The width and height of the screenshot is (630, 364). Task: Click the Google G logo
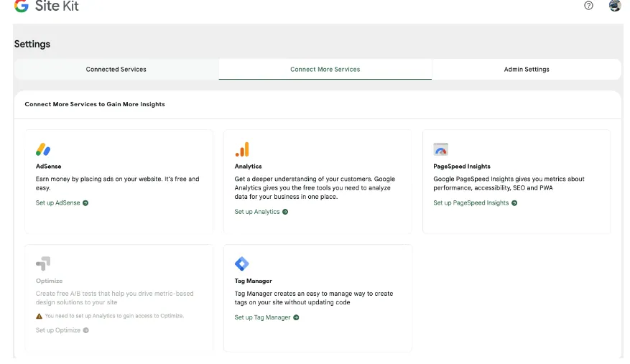click(x=22, y=6)
